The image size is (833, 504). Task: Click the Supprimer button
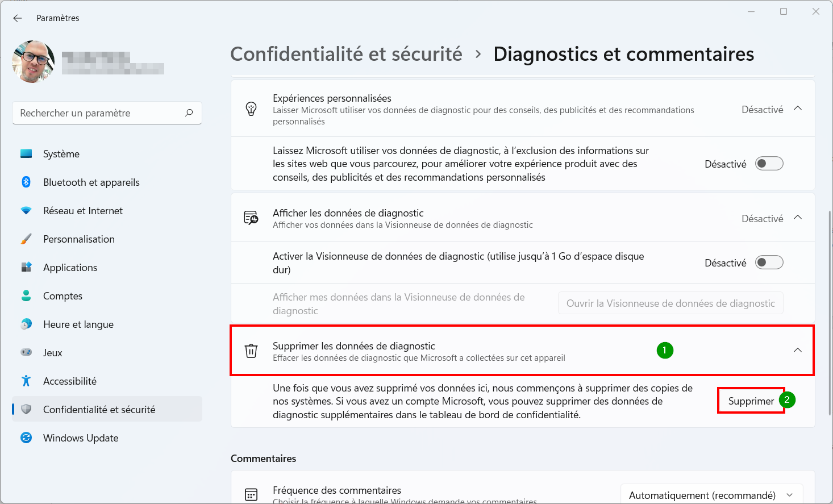[751, 401]
